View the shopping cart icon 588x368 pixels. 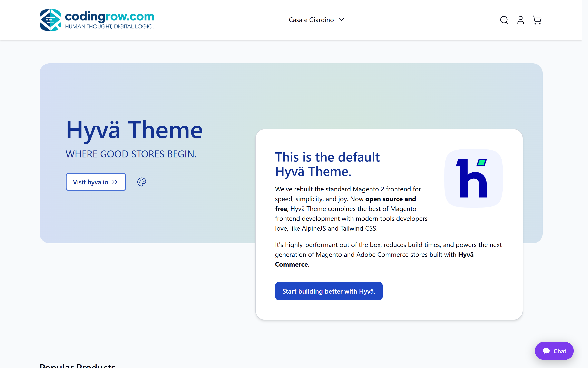(x=537, y=20)
